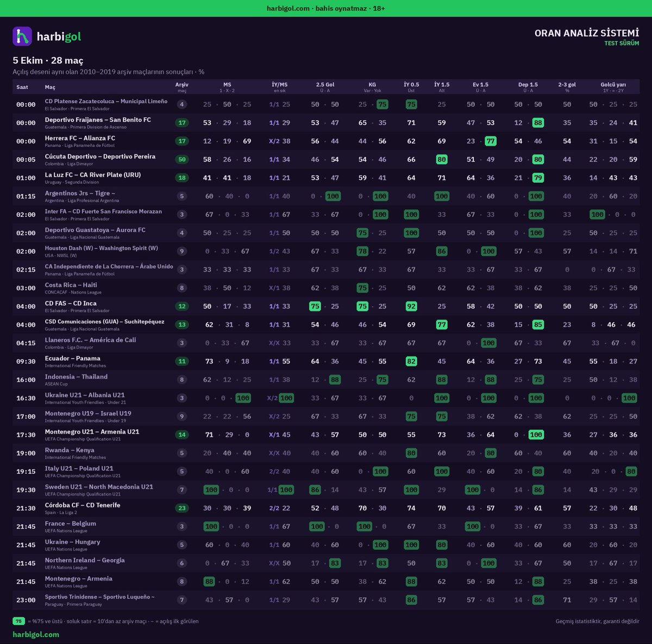Screen dimensions: 652x644
Task: Open 'Houston Dash (W) – Washington Spirit (W)' match
Action: click(x=102, y=248)
